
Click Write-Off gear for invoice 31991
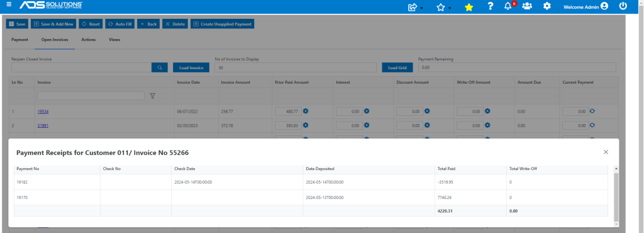click(x=487, y=125)
